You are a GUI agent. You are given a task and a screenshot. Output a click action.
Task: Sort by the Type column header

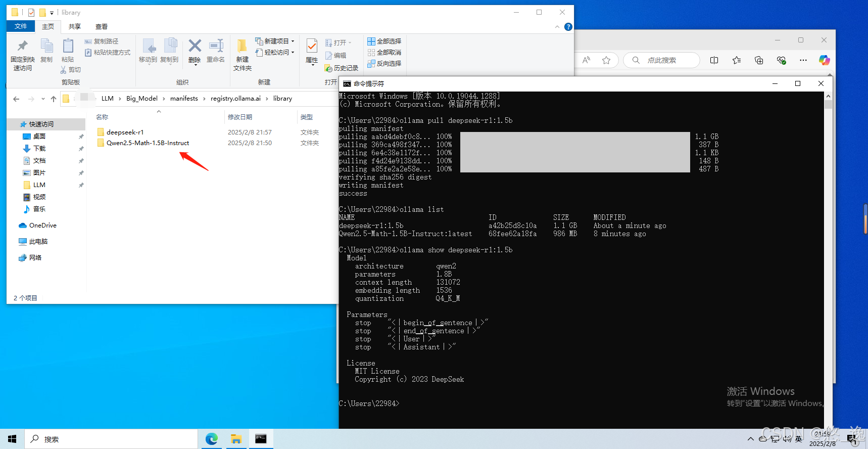[x=307, y=117]
